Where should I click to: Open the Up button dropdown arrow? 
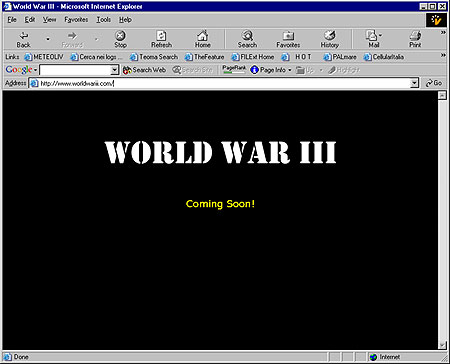(x=321, y=70)
